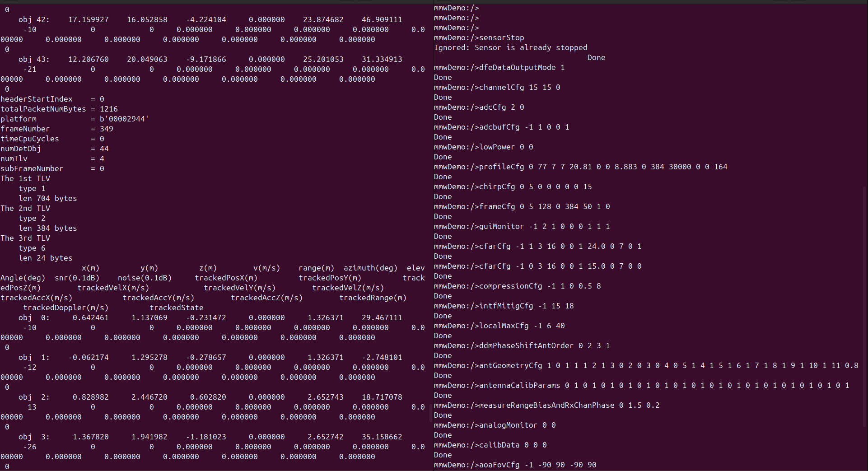
Task: Click the 'numDetObj = 44' line
Action: tap(55, 149)
